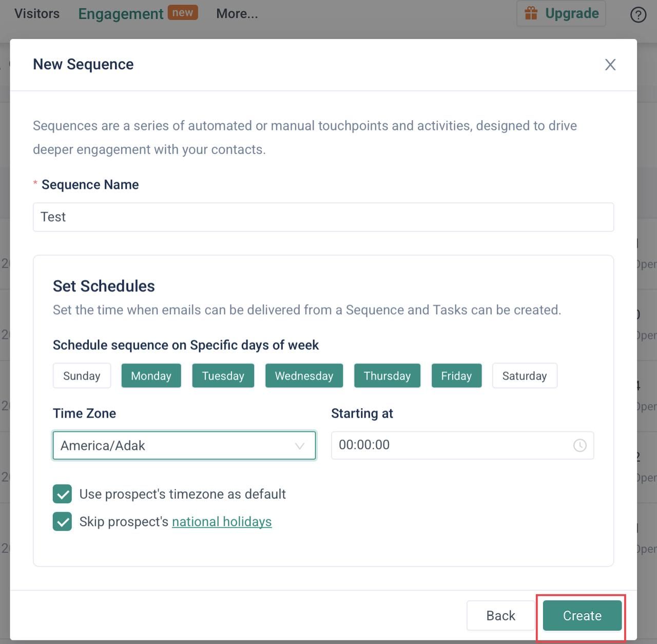This screenshot has height=644, width=657.
Task: Open the Visitors tab
Action: tap(37, 14)
